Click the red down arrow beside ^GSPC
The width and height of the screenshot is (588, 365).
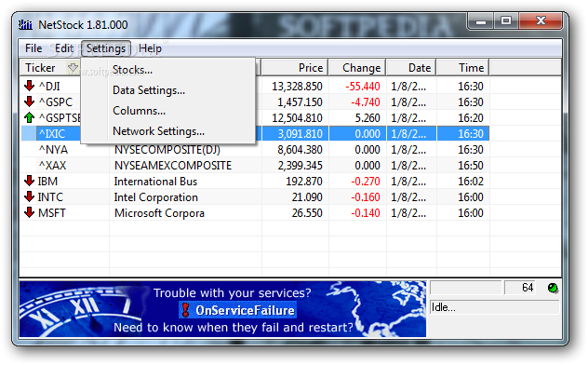coord(29,101)
